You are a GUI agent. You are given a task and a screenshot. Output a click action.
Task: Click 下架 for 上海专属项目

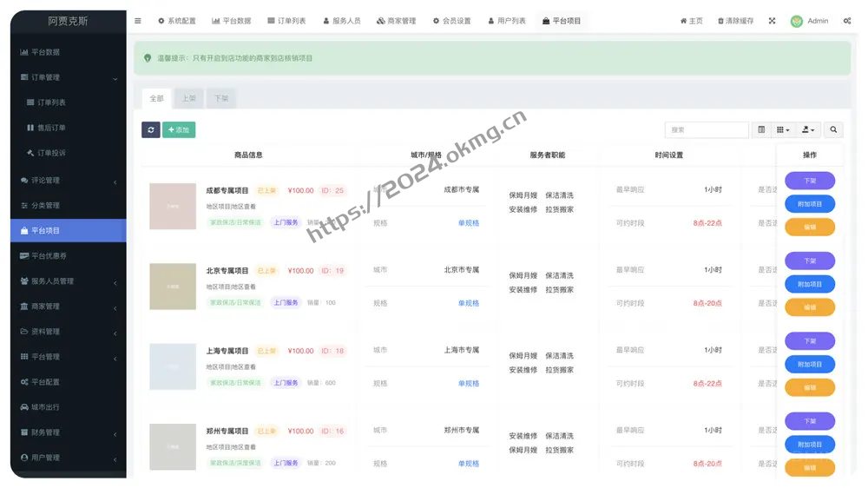coord(810,341)
